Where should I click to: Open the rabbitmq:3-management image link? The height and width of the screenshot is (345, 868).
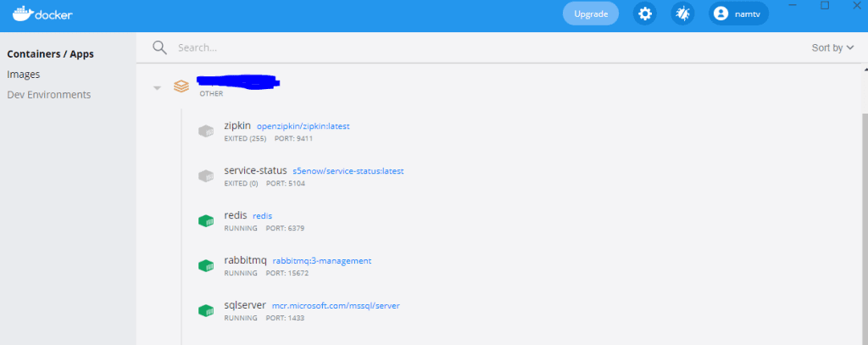322,261
